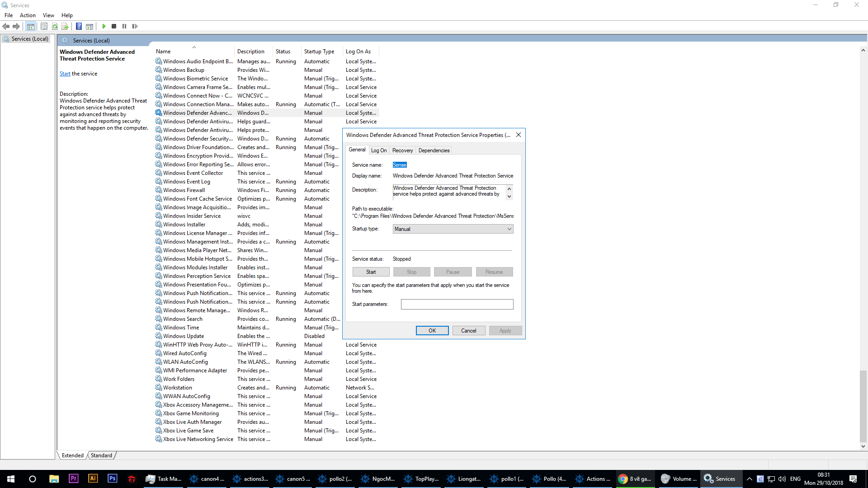Switch to the Log On tab
The height and width of the screenshot is (488, 868).
click(378, 150)
